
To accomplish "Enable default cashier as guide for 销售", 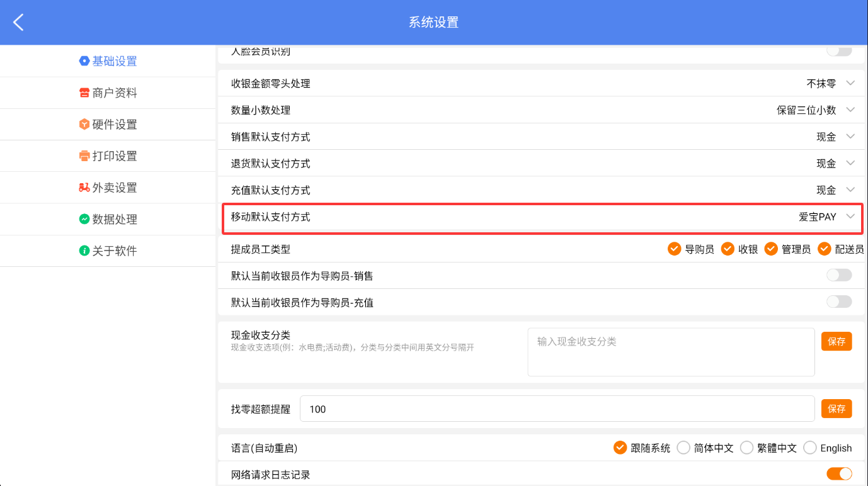I will pos(838,275).
